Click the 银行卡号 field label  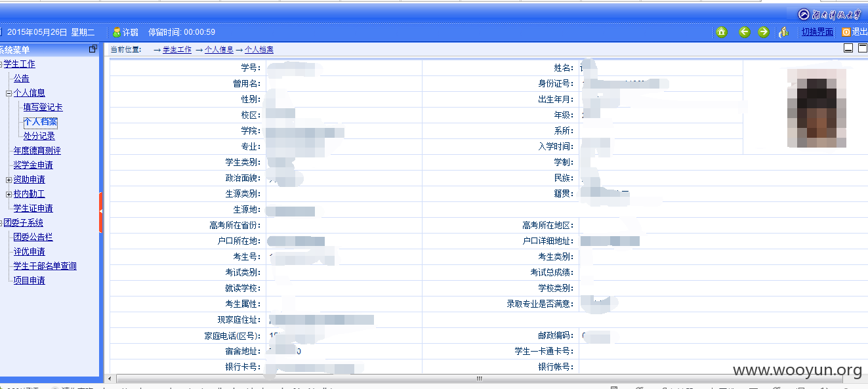pos(243,367)
